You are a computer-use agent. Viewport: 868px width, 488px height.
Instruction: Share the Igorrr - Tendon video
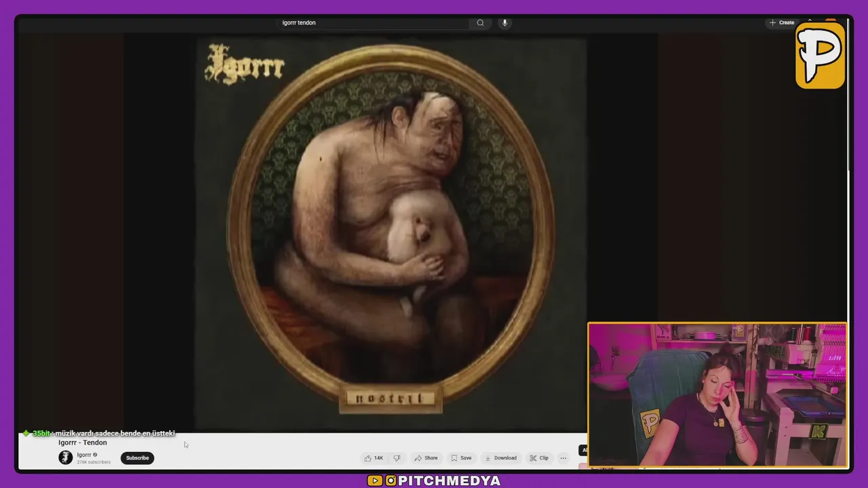click(426, 458)
